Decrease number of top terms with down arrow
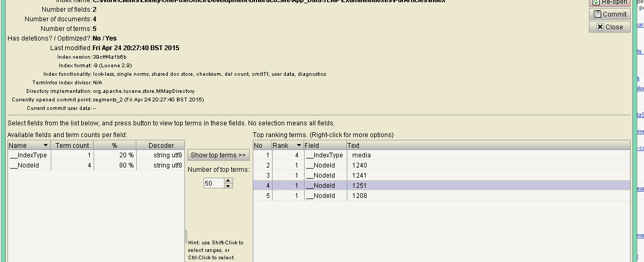This screenshot has width=644, height=262. click(x=229, y=186)
